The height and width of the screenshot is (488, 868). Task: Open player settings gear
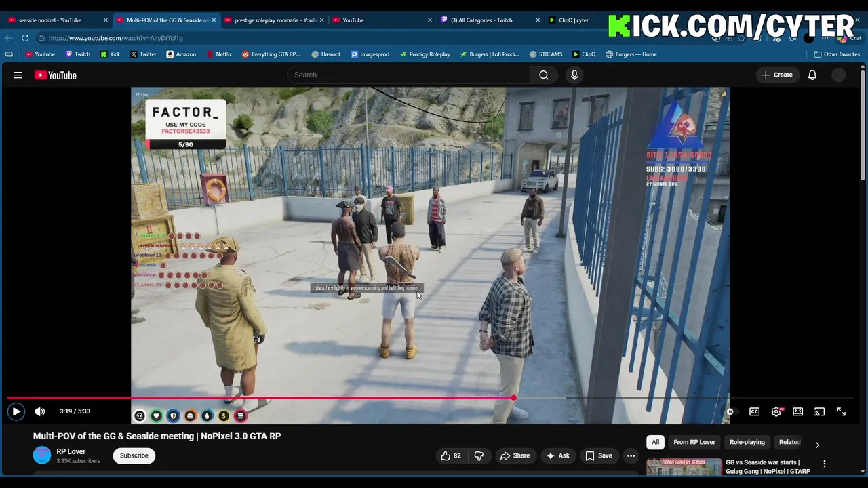[x=776, y=411]
